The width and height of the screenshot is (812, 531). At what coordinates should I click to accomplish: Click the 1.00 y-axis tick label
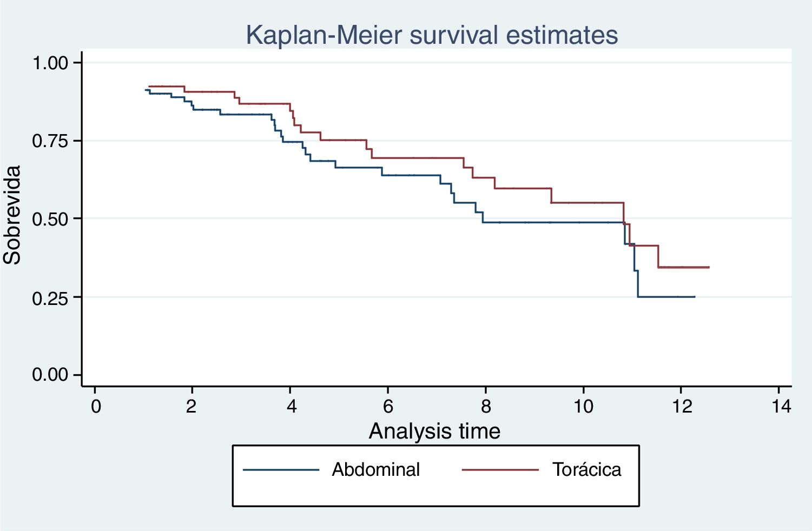click(51, 63)
